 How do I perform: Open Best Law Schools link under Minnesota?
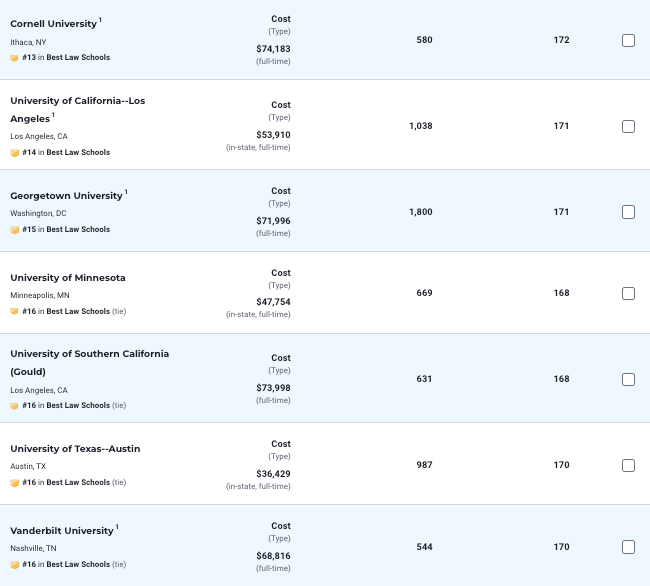[78, 312]
